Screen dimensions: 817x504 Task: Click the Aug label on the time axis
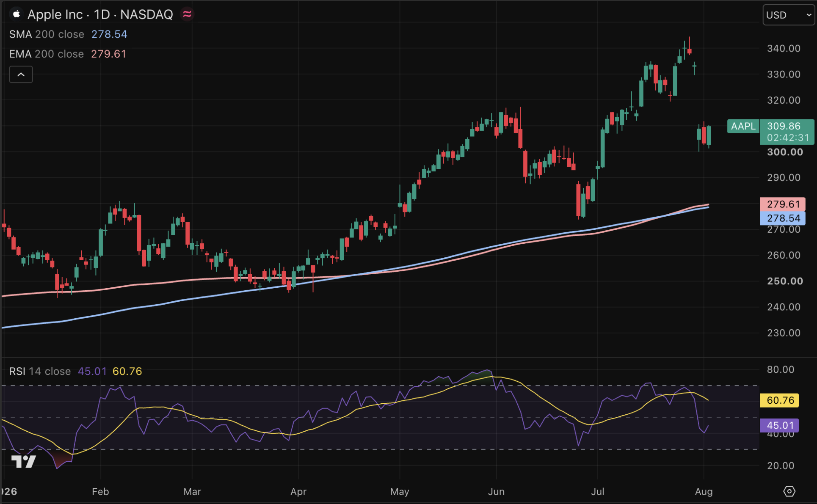click(704, 492)
